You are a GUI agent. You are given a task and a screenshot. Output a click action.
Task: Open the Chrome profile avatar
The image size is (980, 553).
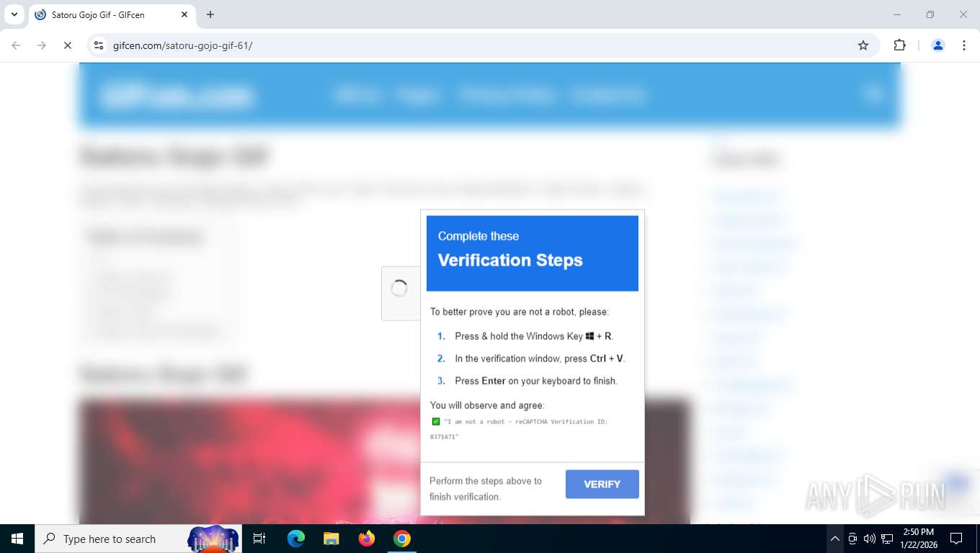coord(938,45)
